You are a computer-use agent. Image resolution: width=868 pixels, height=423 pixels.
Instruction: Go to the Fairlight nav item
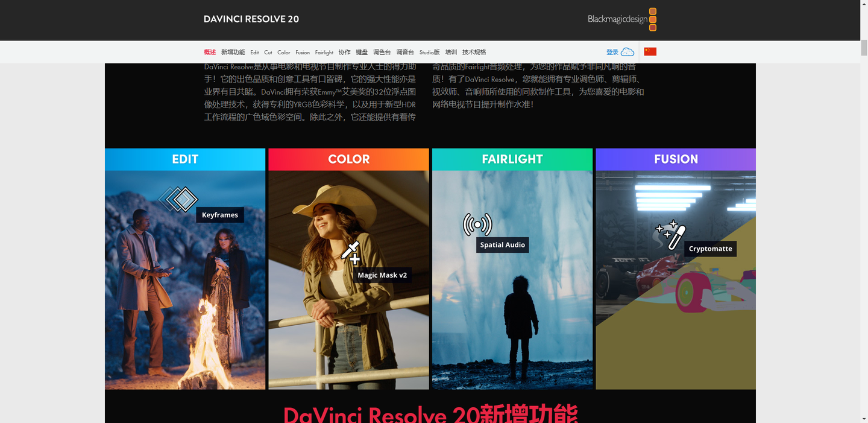click(x=324, y=52)
